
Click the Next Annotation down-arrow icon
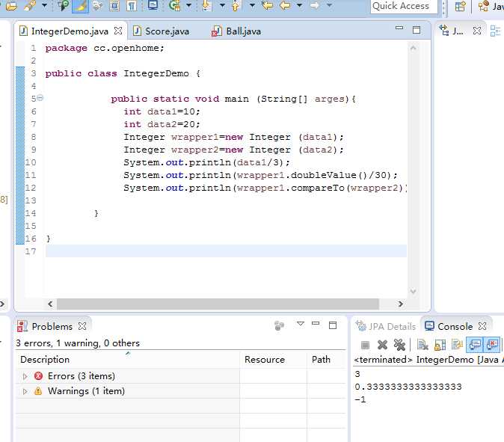click(207, 5)
